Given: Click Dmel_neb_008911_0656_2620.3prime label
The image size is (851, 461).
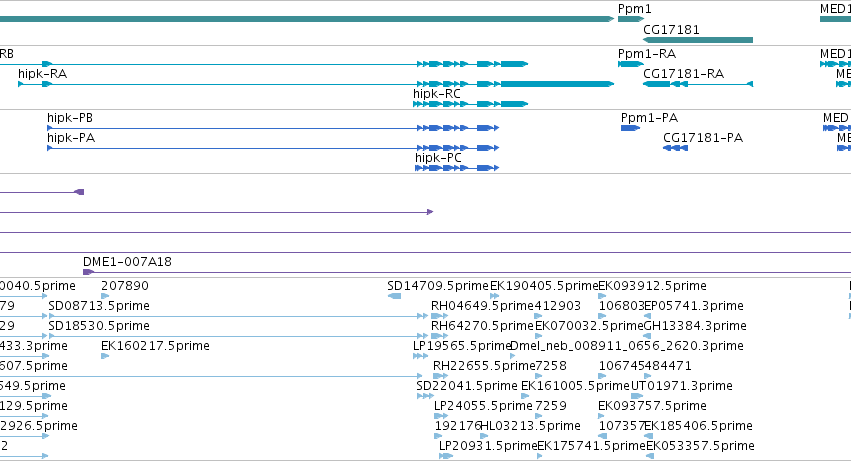Looking at the screenshot, I should click(x=627, y=346).
